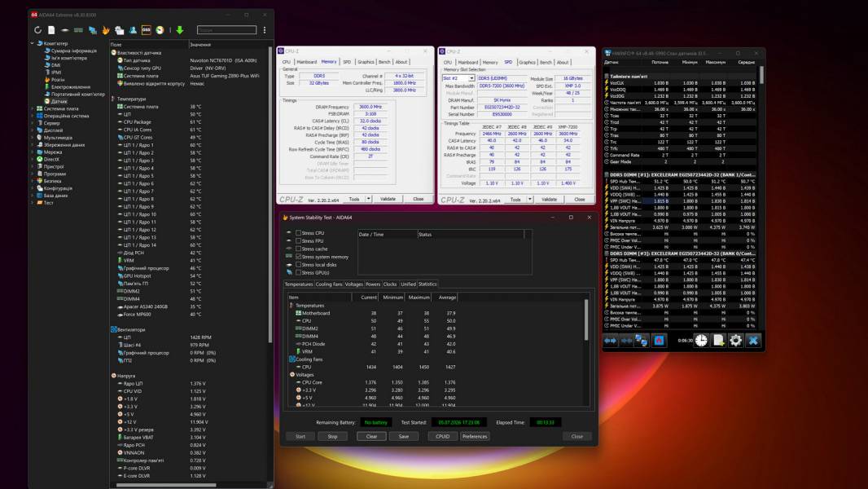Click the memory module benchmark icon in AIDA64 toolbar
The image size is (868, 489).
click(79, 30)
